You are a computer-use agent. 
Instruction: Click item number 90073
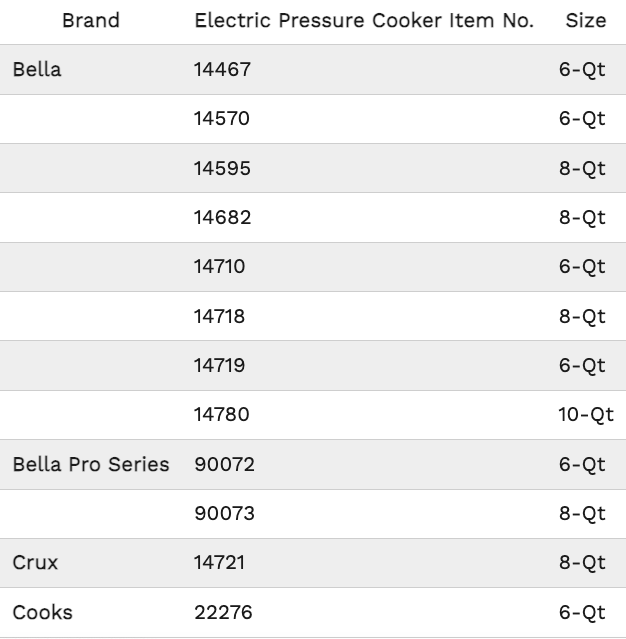point(225,513)
